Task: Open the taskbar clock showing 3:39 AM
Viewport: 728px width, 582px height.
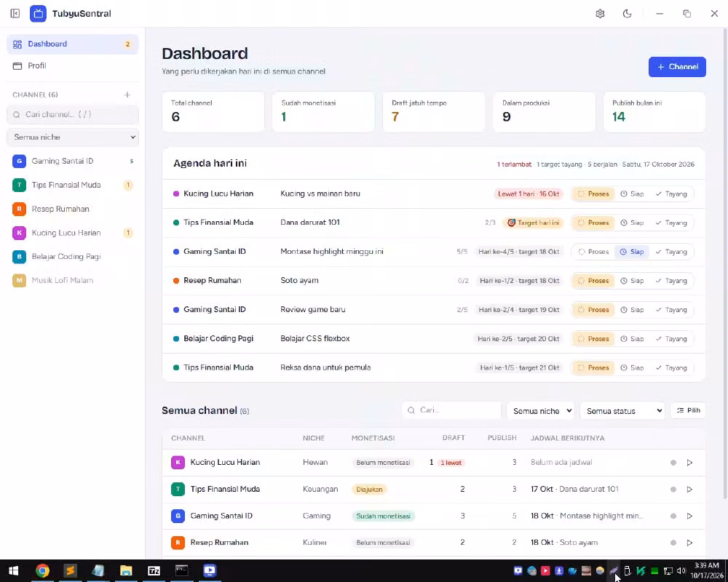Action: point(706,571)
